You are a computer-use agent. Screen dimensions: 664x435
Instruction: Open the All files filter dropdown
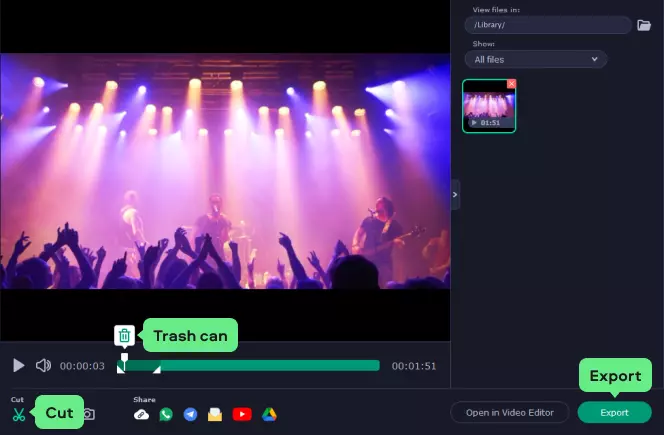tap(539, 60)
